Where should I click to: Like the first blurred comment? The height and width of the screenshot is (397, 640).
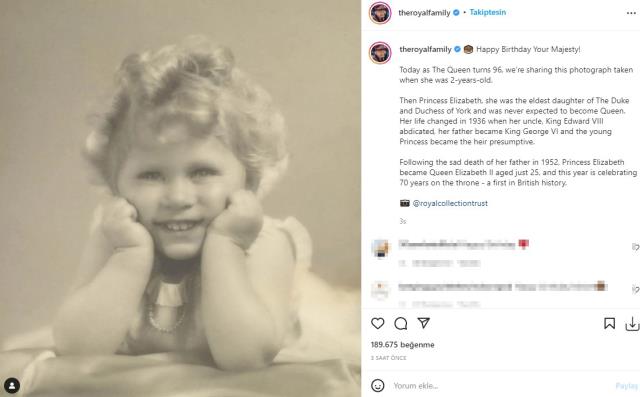pyautogui.click(x=636, y=247)
